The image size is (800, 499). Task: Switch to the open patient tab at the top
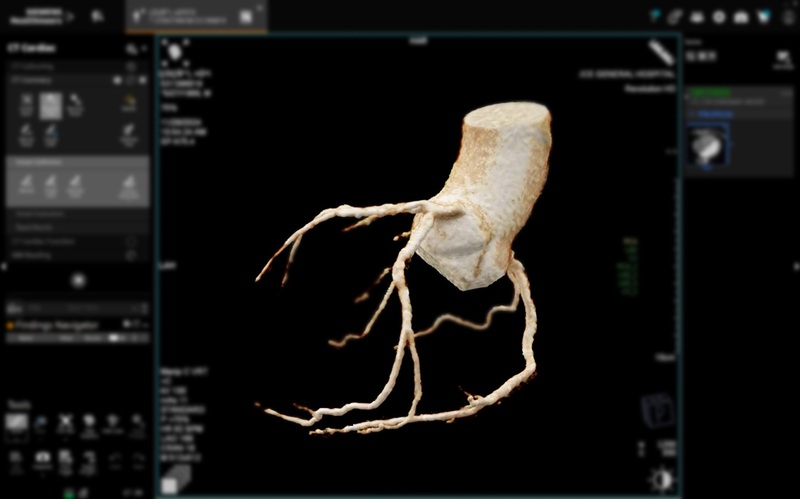coord(195,16)
